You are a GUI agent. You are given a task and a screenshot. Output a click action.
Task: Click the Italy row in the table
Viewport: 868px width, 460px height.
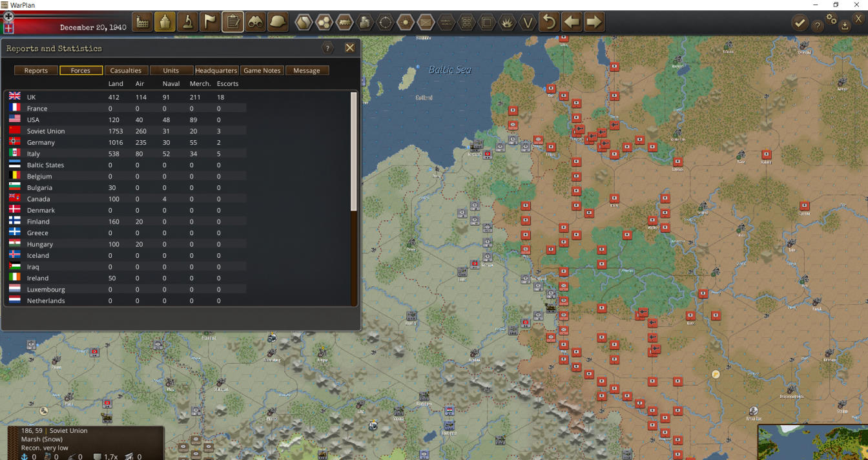click(x=126, y=154)
